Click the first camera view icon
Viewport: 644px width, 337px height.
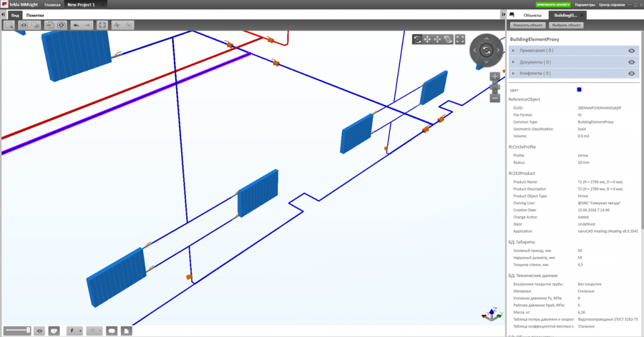[50, 25]
